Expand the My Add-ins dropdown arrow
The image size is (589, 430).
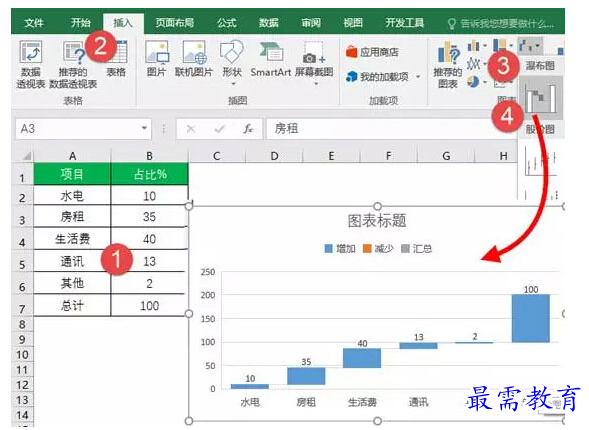(418, 77)
